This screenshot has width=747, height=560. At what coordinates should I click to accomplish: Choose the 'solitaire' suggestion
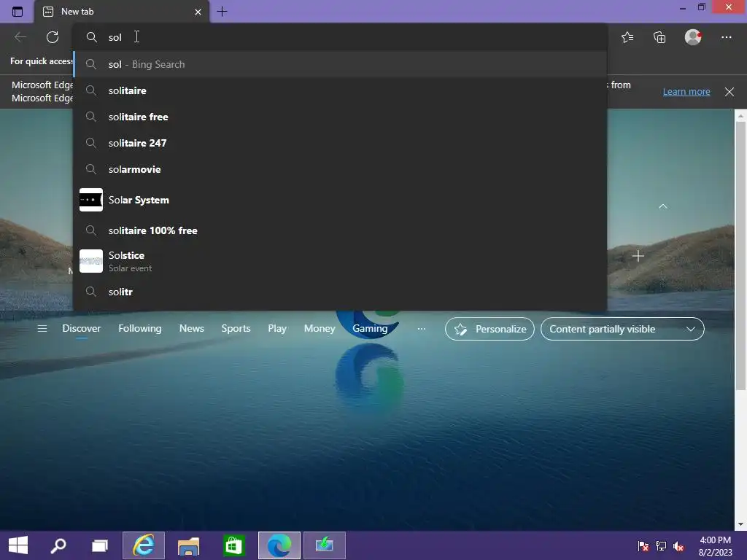(340, 90)
